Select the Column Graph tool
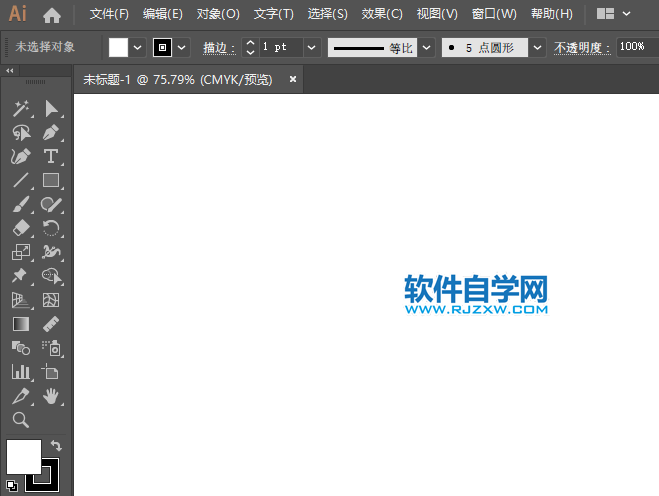This screenshot has height=496, width=659. pos(21,372)
